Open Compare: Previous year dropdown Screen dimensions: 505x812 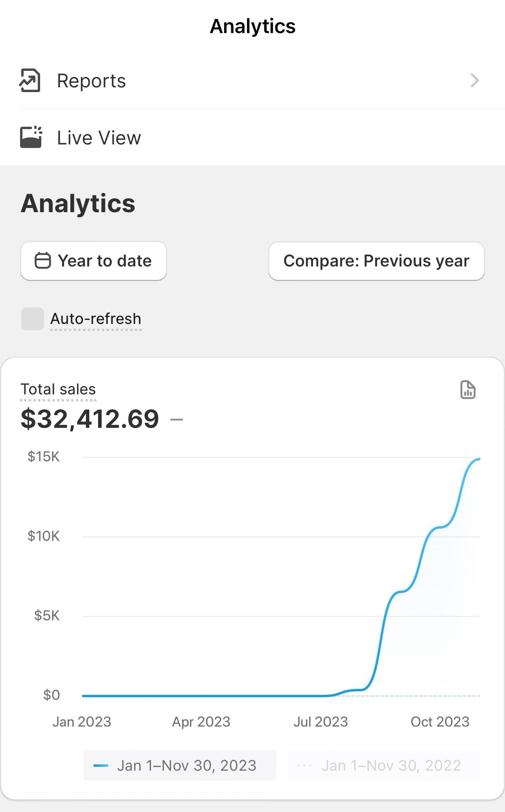point(376,261)
